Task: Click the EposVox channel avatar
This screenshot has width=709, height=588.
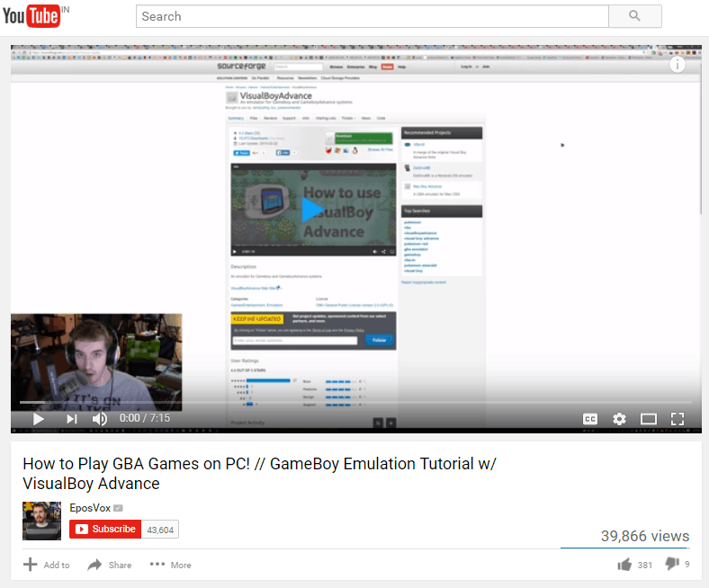Action: click(41, 521)
